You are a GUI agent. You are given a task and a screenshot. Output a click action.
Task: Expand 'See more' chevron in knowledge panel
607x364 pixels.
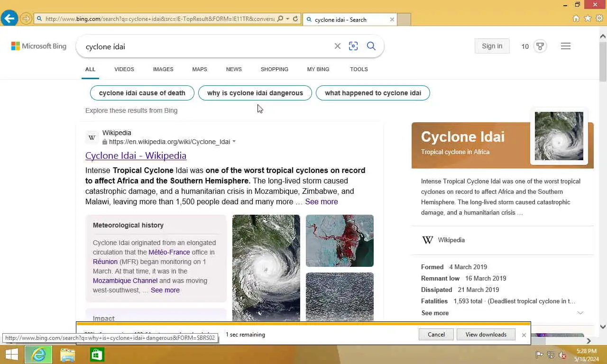click(x=580, y=313)
